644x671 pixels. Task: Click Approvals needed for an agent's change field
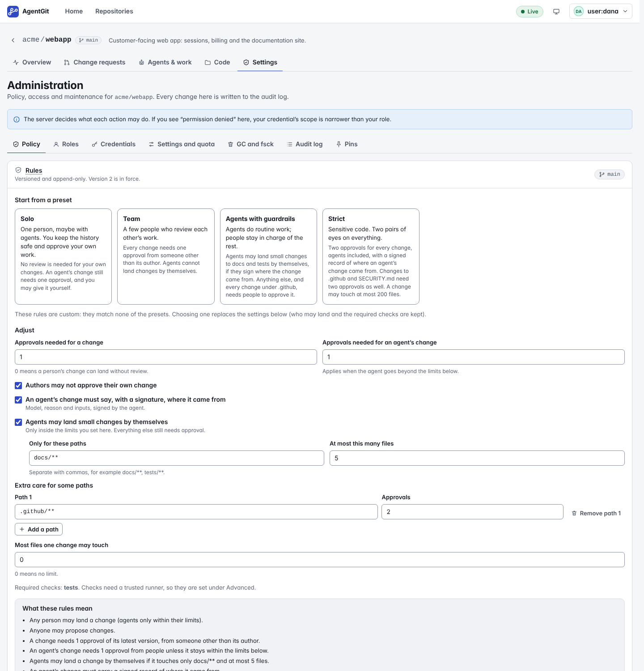(474, 357)
